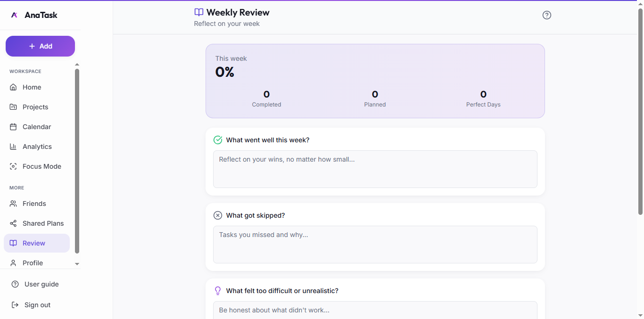Click the Sign out arrow icon

(15, 305)
